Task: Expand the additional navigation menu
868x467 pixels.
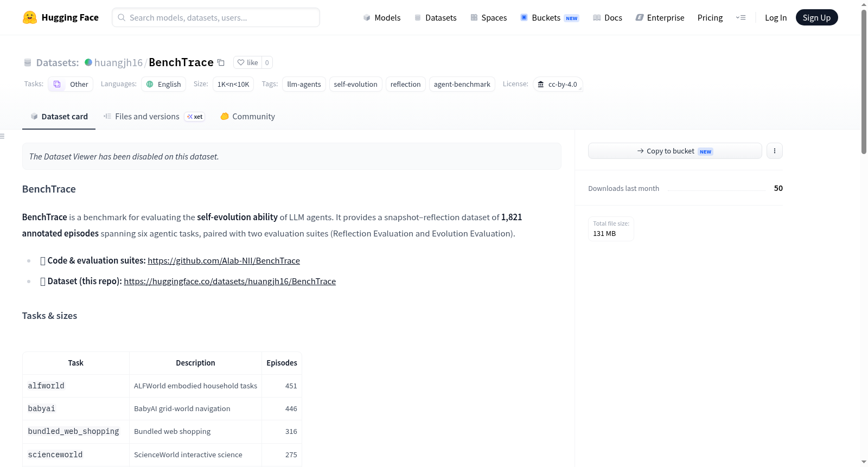Action: [741, 17]
